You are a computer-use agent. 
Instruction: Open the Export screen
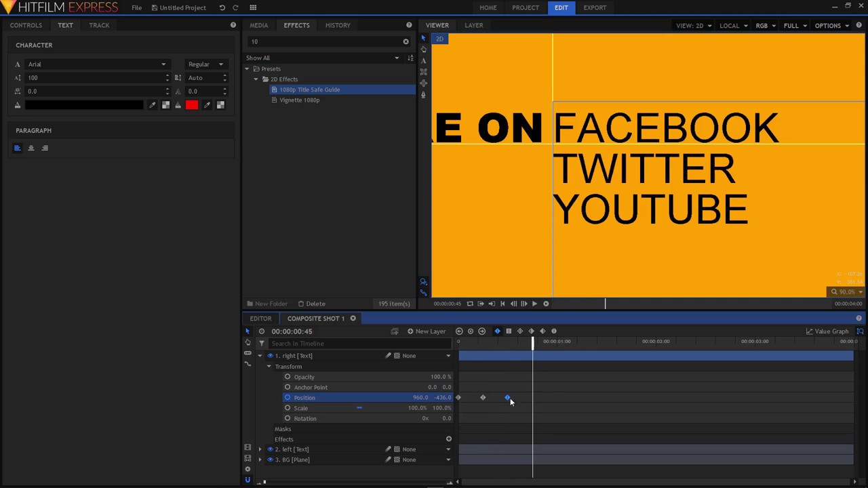pyautogui.click(x=595, y=7)
